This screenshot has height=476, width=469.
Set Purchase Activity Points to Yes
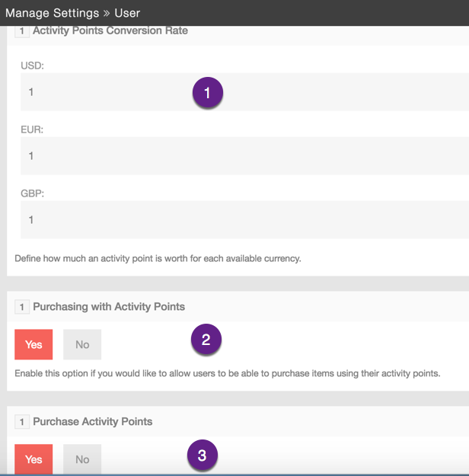[33, 459]
